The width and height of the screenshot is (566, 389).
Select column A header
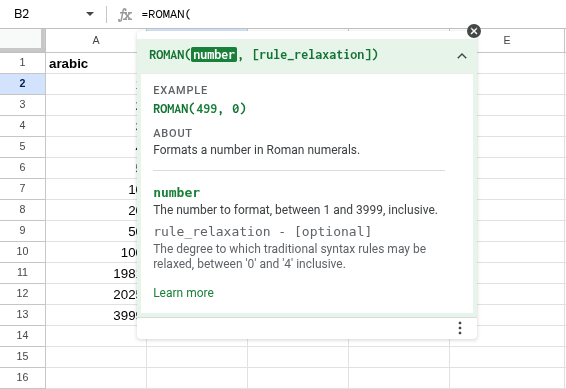click(x=96, y=40)
